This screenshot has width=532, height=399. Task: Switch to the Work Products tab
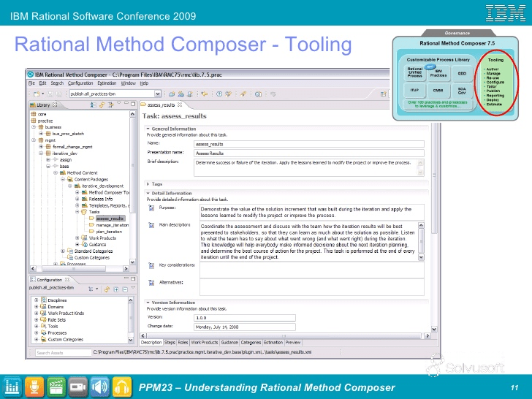[205, 343]
